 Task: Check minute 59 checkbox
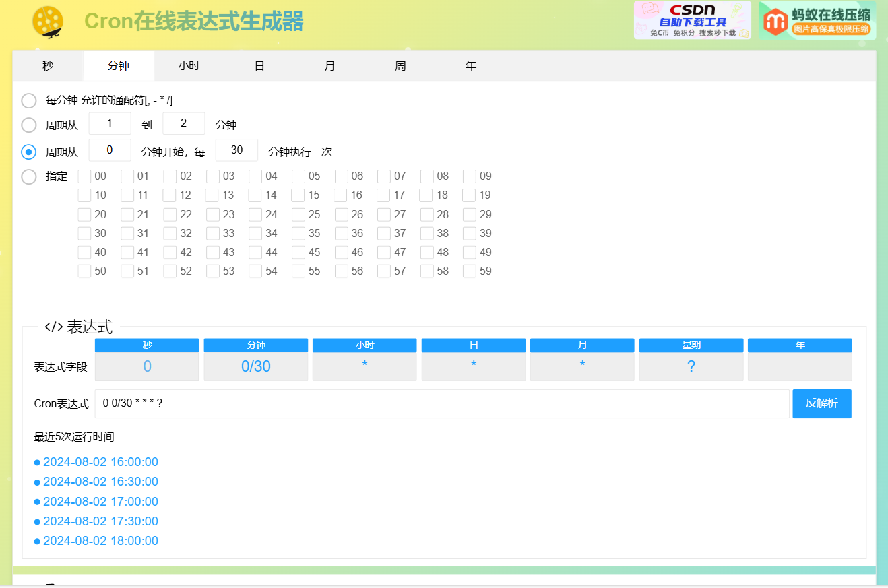[x=470, y=271]
